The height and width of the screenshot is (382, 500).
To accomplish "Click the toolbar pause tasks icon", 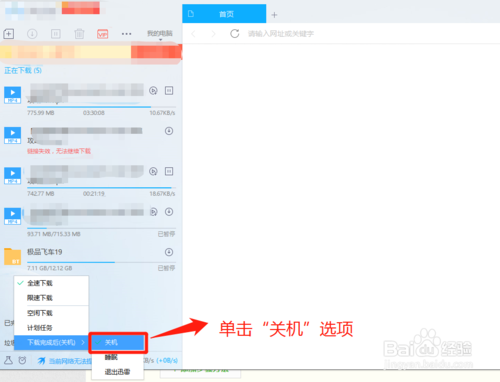I will pyautogui.click(x=56, y=34).
